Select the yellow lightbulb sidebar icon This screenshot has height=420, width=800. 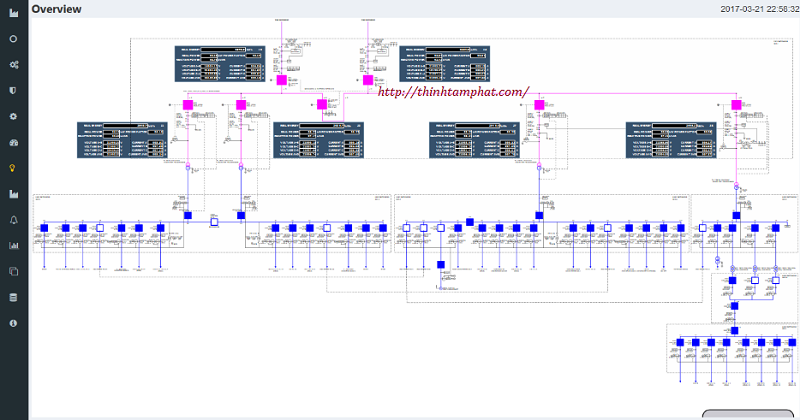click(x=14, y=168)
